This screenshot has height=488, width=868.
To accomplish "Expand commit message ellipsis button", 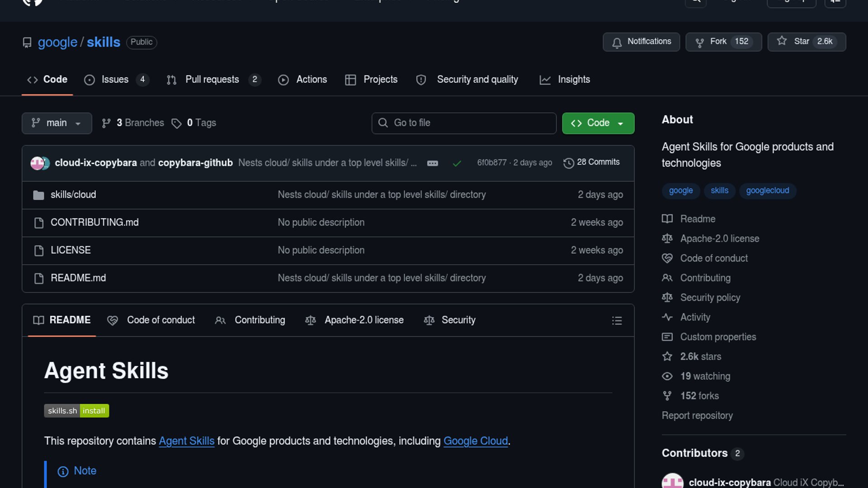I will click(x=432, y=163).
